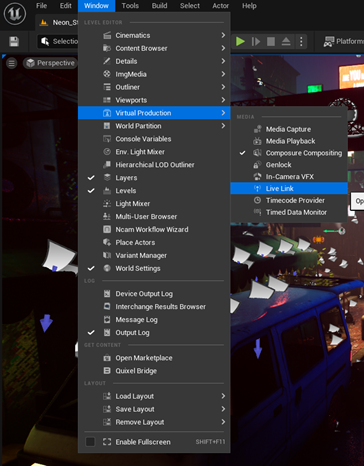Expand the ImgMedia submenu
The width and height of the screenshot is (364, 467).
154,74
